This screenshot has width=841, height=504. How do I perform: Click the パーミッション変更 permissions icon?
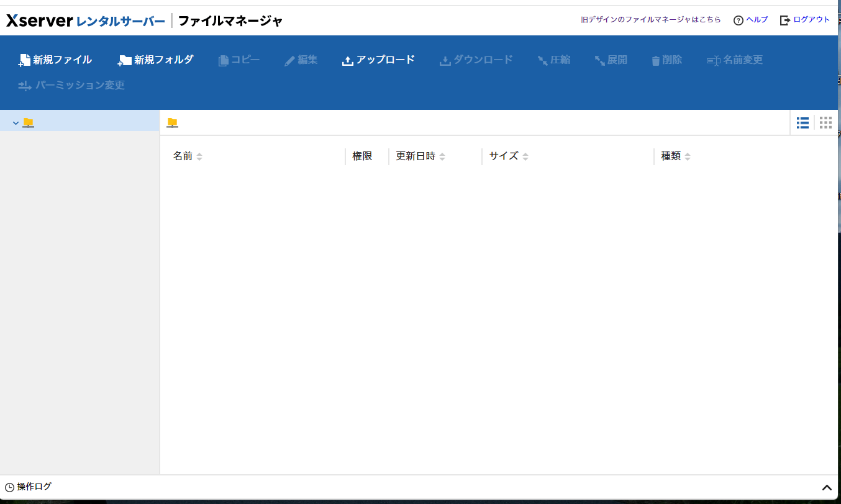70,85
